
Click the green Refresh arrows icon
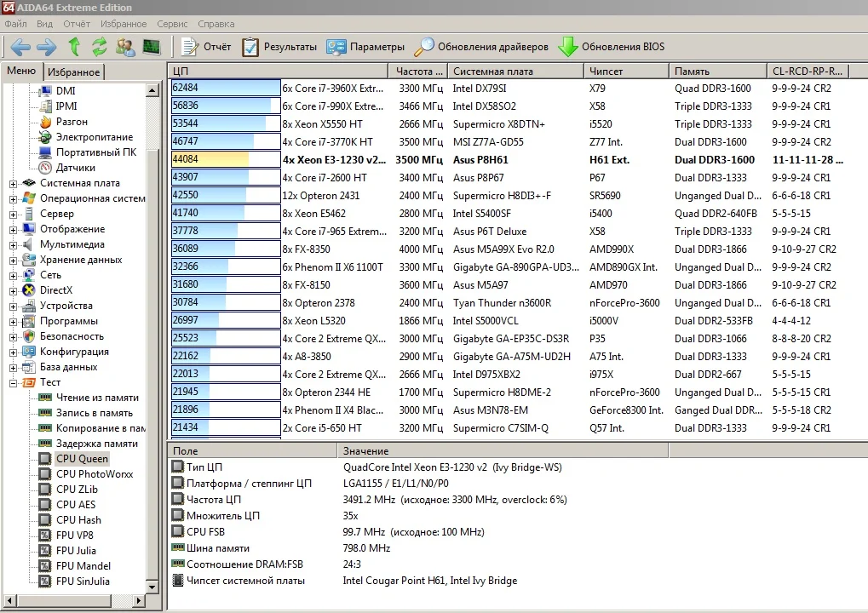[100, 47]
